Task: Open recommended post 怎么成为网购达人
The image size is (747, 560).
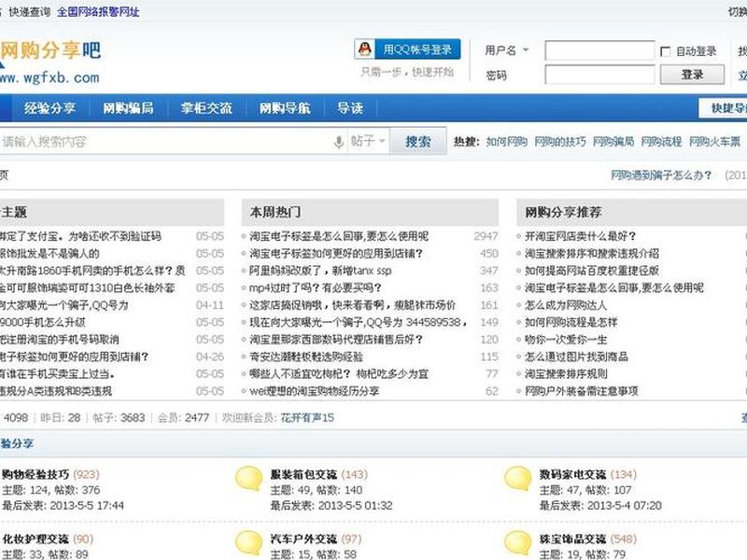Action: point(566,305)
